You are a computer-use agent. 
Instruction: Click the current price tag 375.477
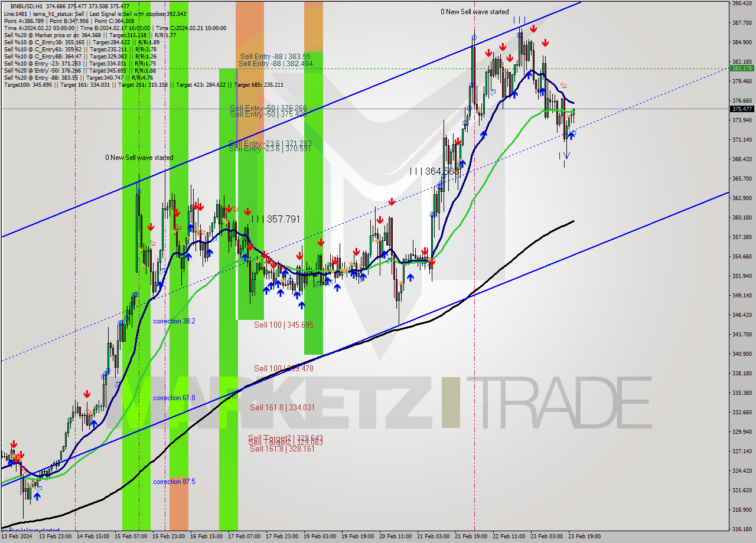tap(742, 109)
